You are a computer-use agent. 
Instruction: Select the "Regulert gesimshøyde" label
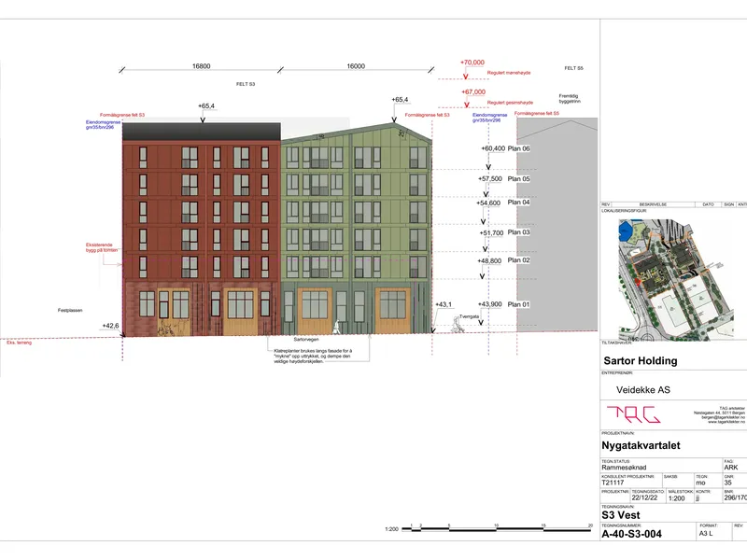coord(510,103)
